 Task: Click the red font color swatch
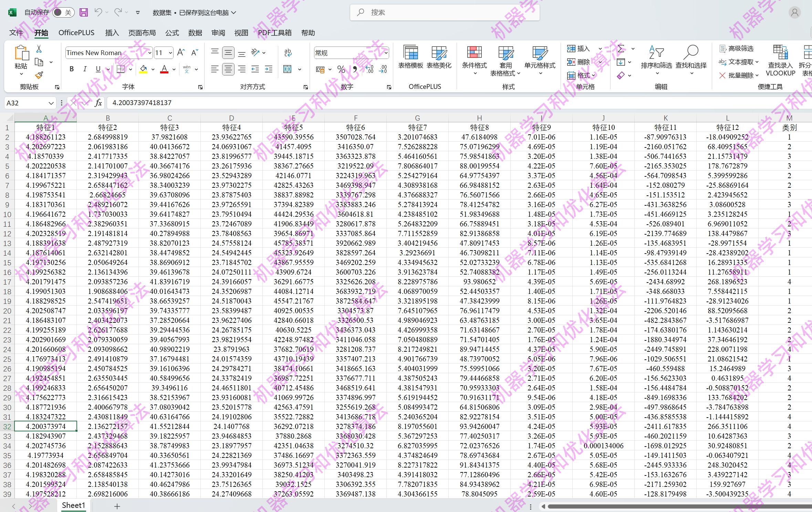click(165, 70)
